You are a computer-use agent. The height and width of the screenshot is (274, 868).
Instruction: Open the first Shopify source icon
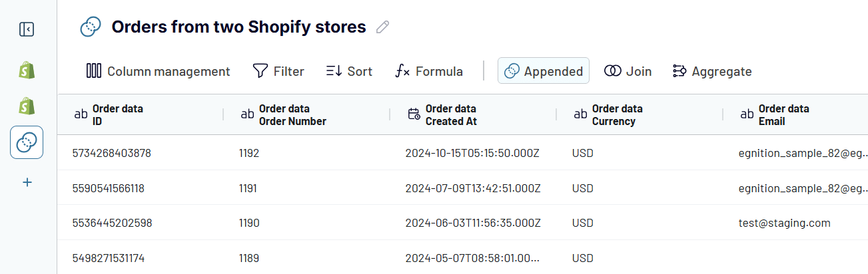click(27, 70)
